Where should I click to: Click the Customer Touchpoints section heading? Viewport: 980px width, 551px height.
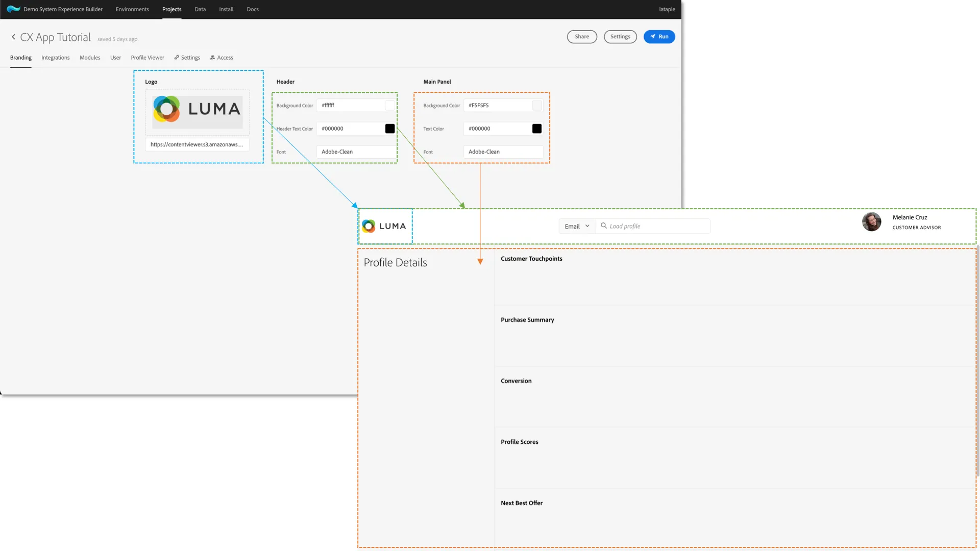point(531,259)
